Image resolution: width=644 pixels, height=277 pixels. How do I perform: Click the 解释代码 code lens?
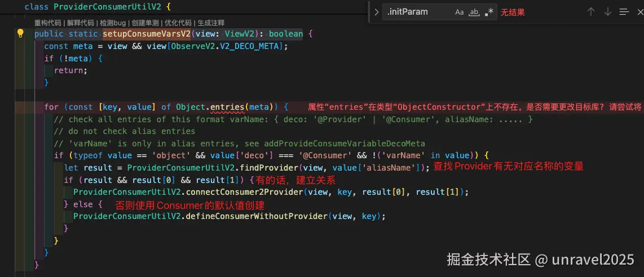tap(80, 23)
